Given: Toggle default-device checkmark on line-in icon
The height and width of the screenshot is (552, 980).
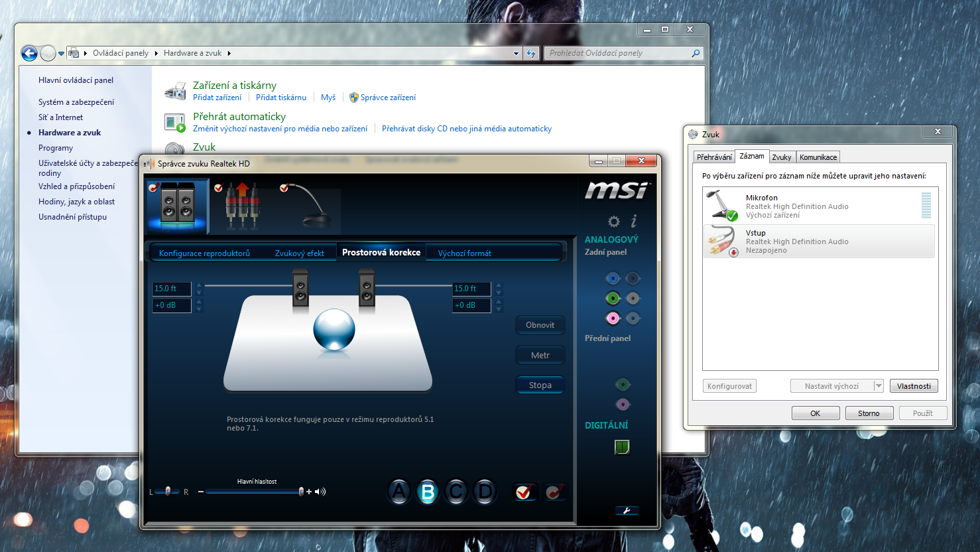Looking at the screenshot, I should tap(218, 188).
